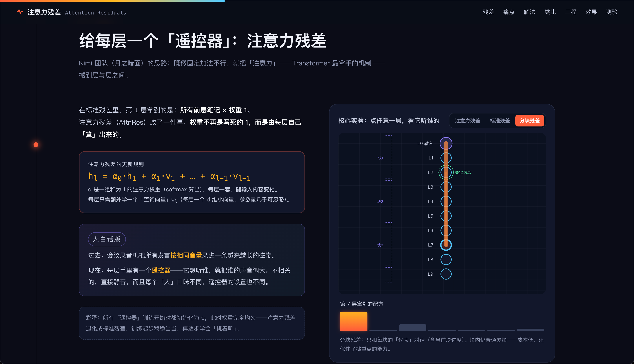Select the 分块残差 mode button
Image resolution: width=634 pixels, height=364 pixels.
pyautogui.click(x=530, y=121)
